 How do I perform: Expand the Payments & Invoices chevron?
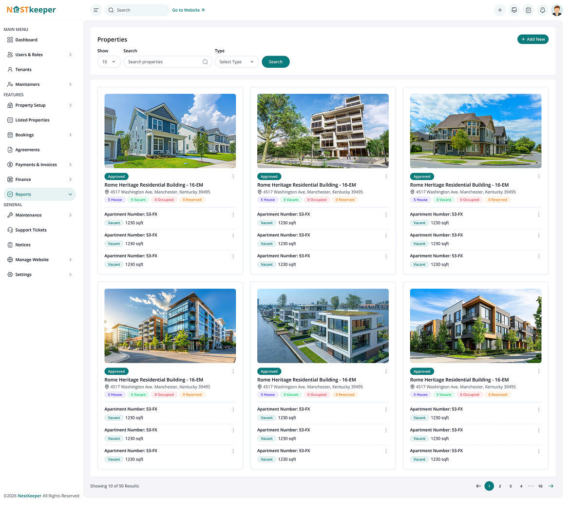[70, 165]
